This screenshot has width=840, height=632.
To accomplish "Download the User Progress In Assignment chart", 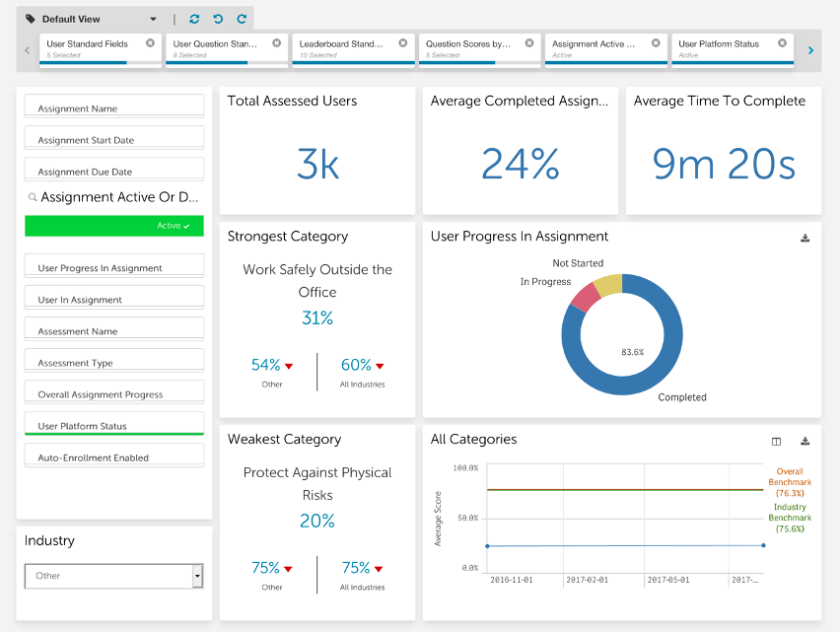I will click(x=805, y=238).
